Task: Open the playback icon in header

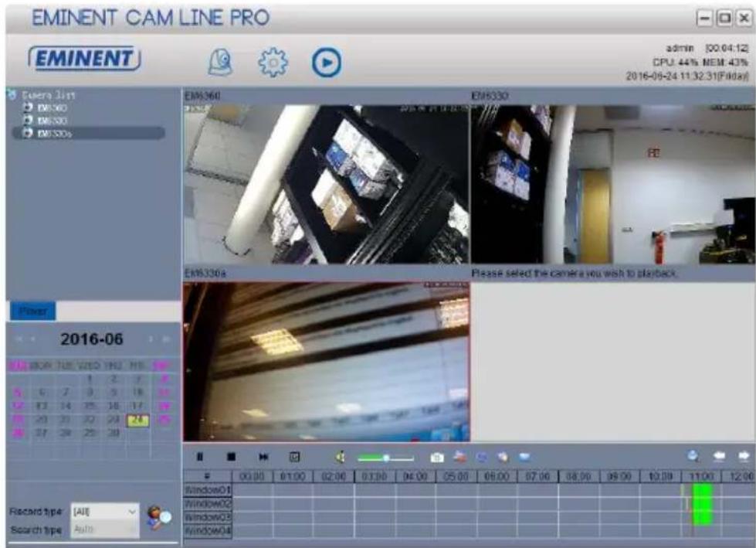Action: point(327,63)
